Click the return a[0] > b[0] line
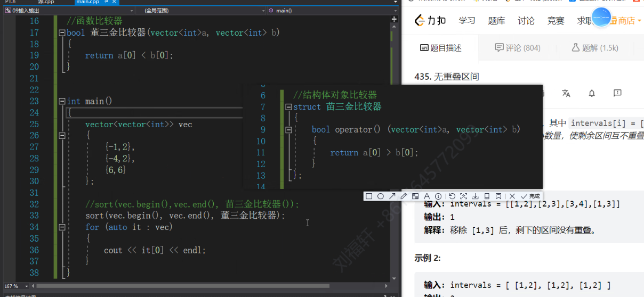This screenshot has height=297, width=644. click(374, 153)
